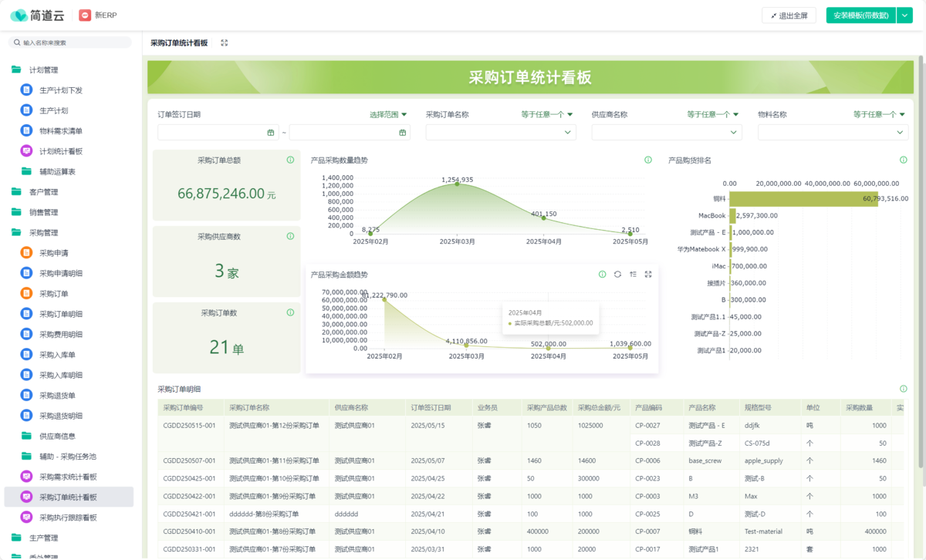
Task: Open 计划统计看板 dashboard in the sidebar
Action: [61, 151]
